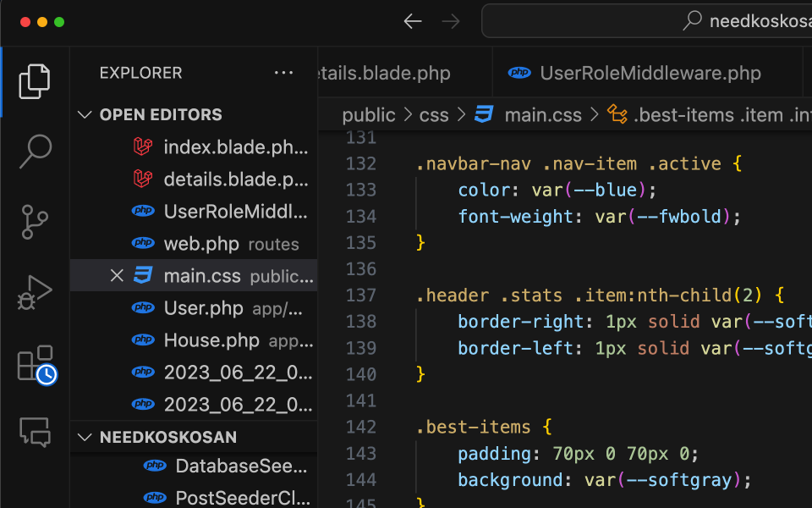The width and height of the screenshot is (812, 508).
Task: Click the back navigation arrow
Action: 413,21
